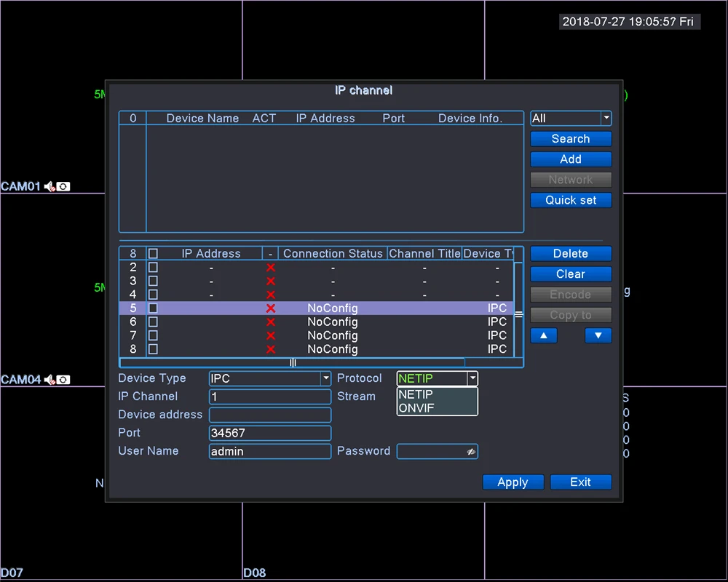Click the Exit button

(580, 482)
